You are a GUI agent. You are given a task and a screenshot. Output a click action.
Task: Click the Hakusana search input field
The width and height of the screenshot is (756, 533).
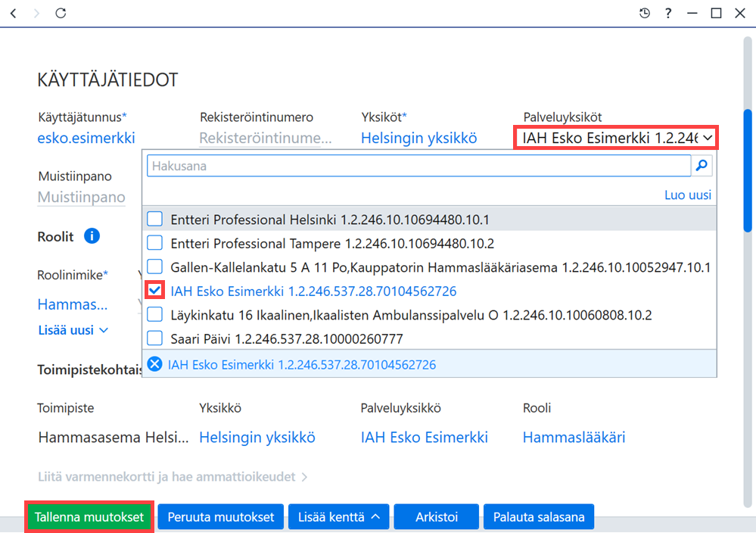[418, 166]
